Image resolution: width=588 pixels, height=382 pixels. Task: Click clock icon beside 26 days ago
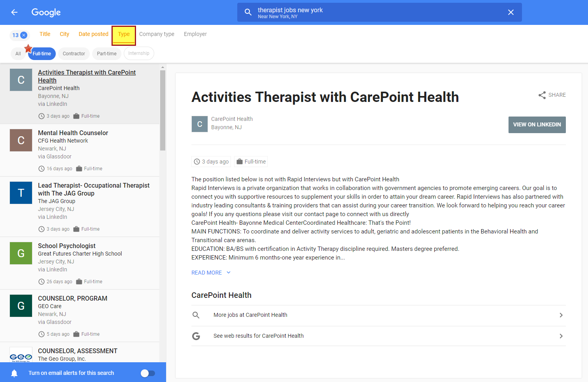(x=42, y=282)
